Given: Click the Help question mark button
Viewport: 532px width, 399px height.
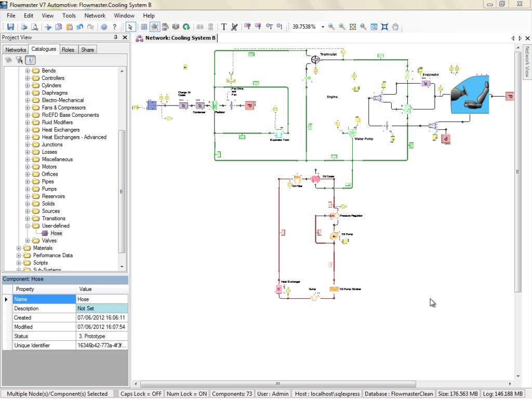Looking at the screenshot, I should [114, 26].
